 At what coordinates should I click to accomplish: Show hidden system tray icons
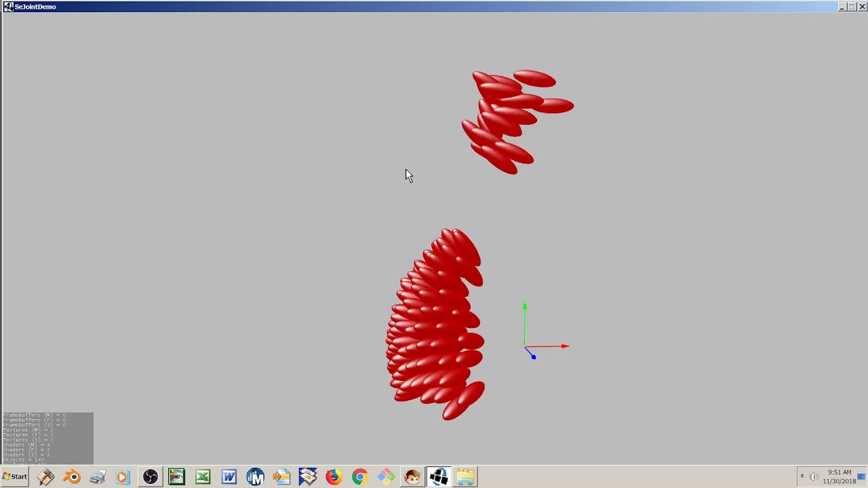click(x=802, y=476)
